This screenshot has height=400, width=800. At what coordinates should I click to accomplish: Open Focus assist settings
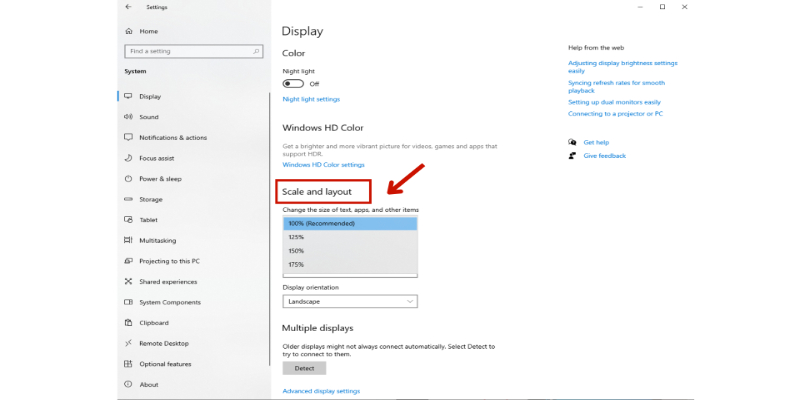pyautogui.click(x=157, y=158)
